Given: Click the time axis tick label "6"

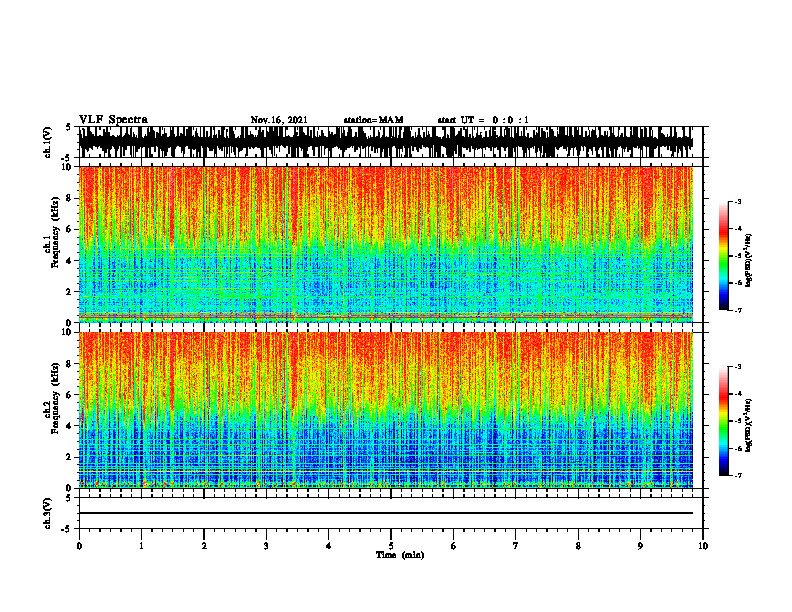Looking at the screenshot, I should click(454, 546).
